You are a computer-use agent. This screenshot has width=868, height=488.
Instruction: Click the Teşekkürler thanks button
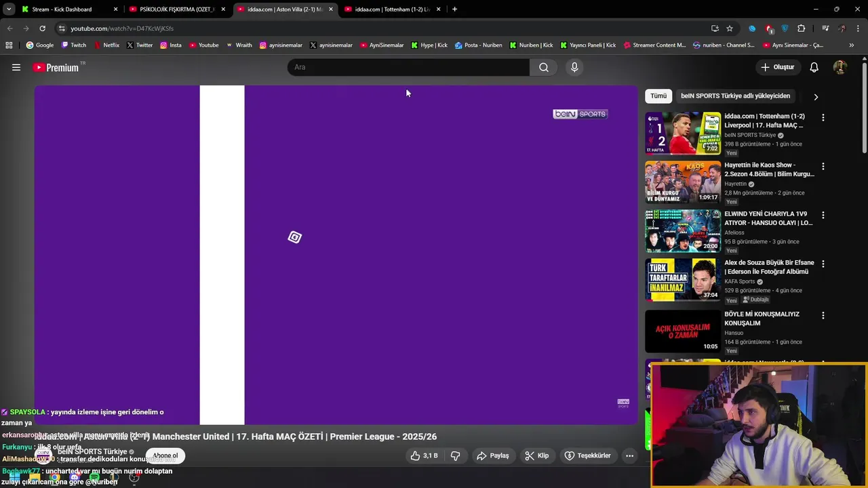[x=588, y=455]
